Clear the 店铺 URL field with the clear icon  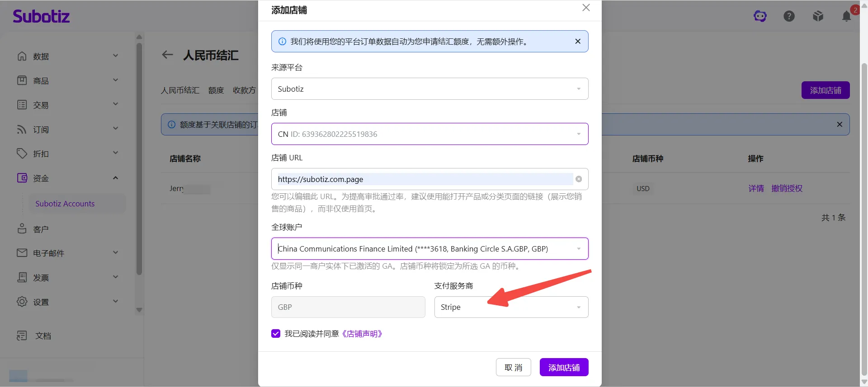click(x=579, y=179)
